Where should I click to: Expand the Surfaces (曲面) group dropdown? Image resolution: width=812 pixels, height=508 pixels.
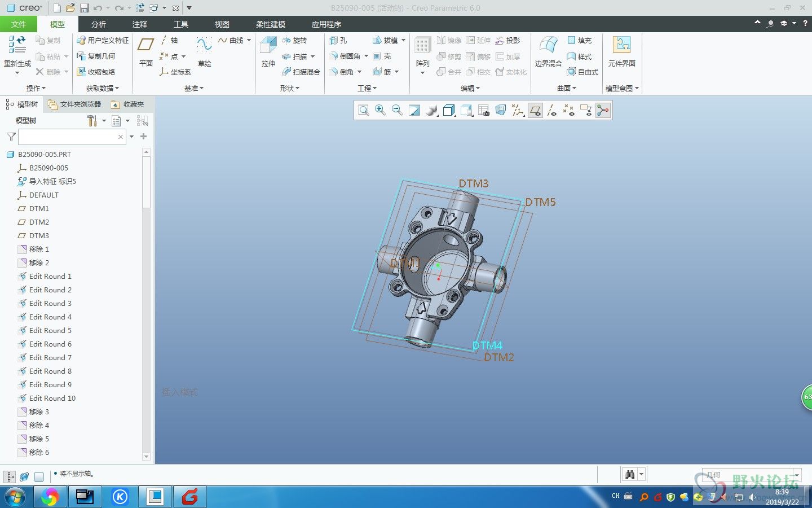567,88
